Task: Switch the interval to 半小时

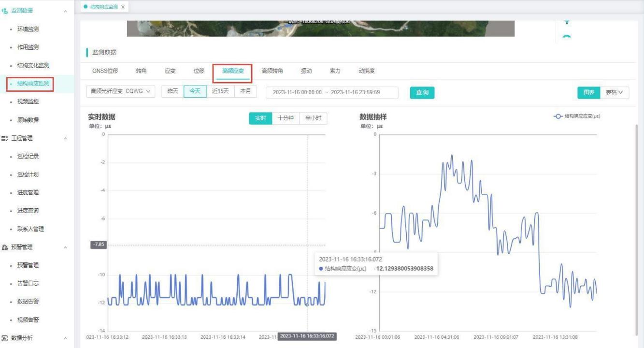Action: 313,118
